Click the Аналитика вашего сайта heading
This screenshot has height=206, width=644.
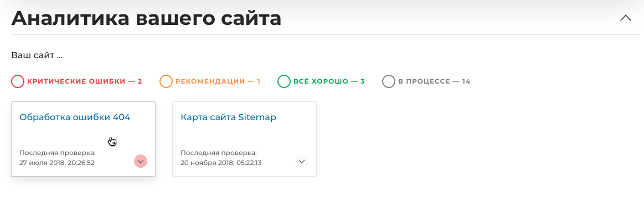click(x=146, y=18)
